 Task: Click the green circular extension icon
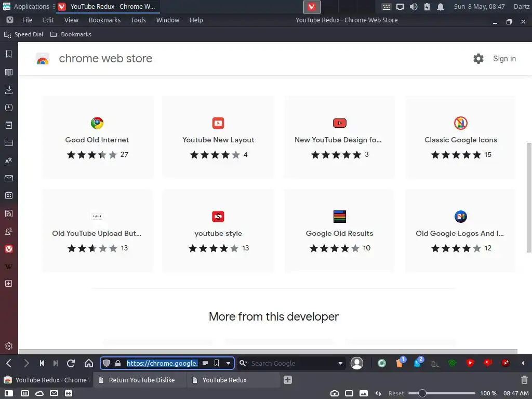[382, 363]
